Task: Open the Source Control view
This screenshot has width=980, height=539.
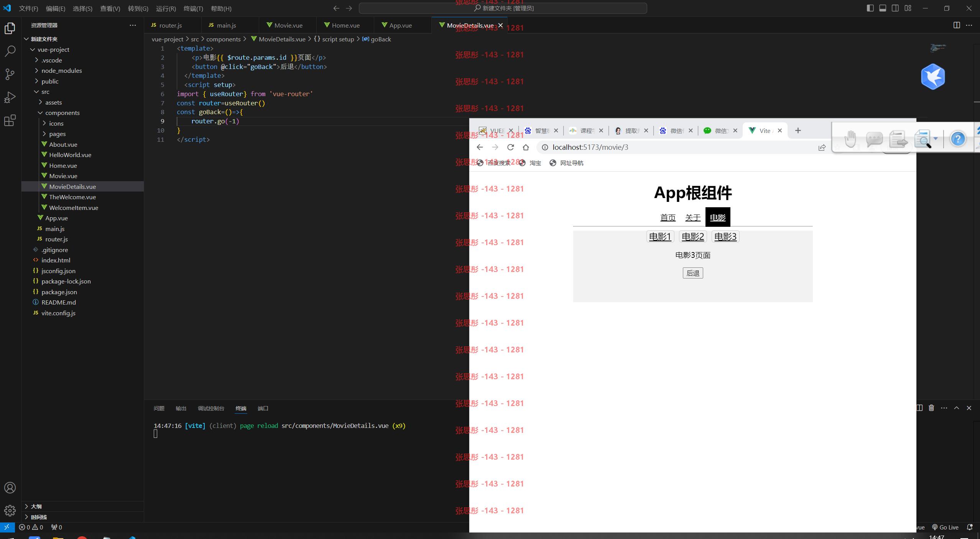Action: [10, 74]
